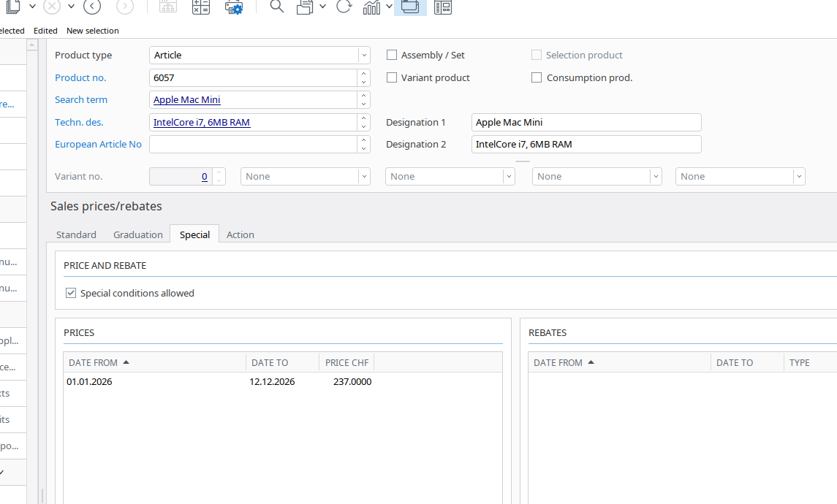Click the highlighted window view icon

pos(410,7)
